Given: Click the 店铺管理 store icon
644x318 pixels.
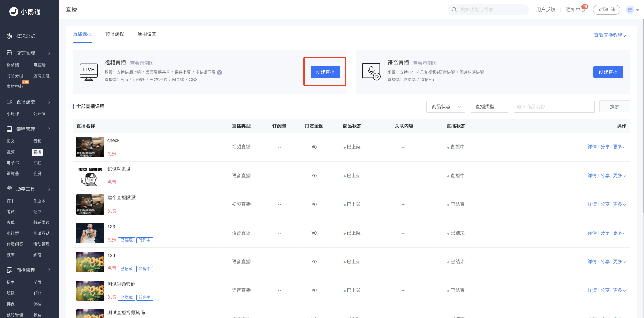Looking at the screenshot, I should (x=9, y=53).
